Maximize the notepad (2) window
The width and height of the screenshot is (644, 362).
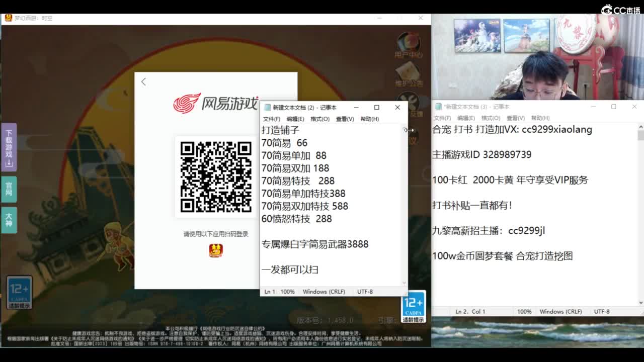pyautogui.click(x=376, y=108)
